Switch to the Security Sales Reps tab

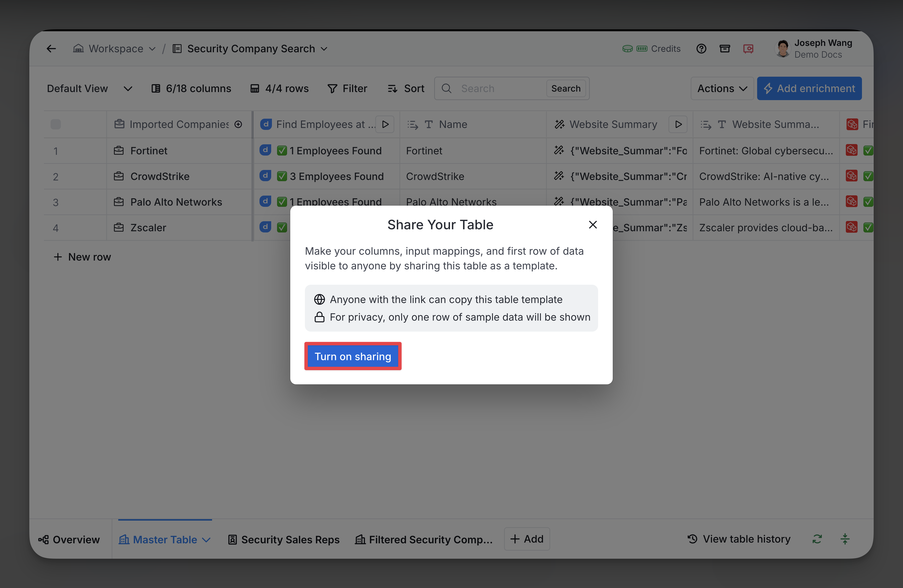[284, 539]
